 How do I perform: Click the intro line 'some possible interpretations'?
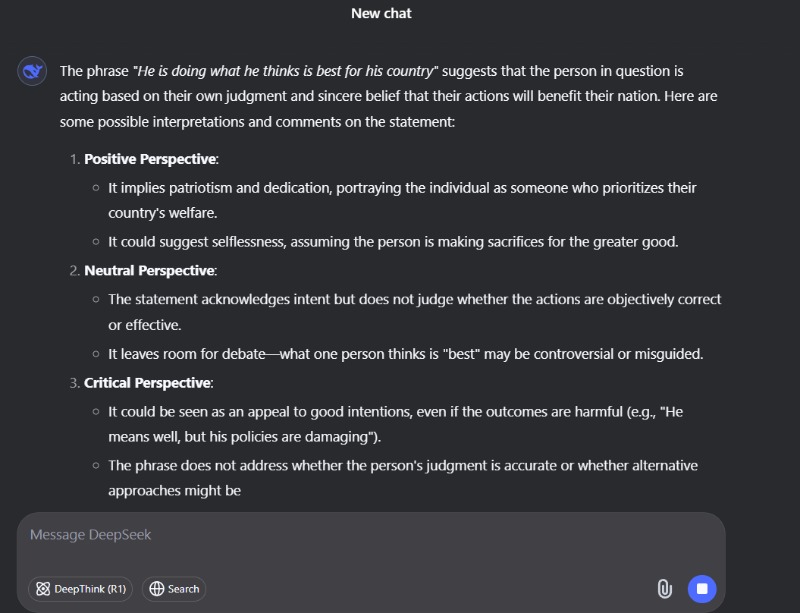(x=257, y=122)
